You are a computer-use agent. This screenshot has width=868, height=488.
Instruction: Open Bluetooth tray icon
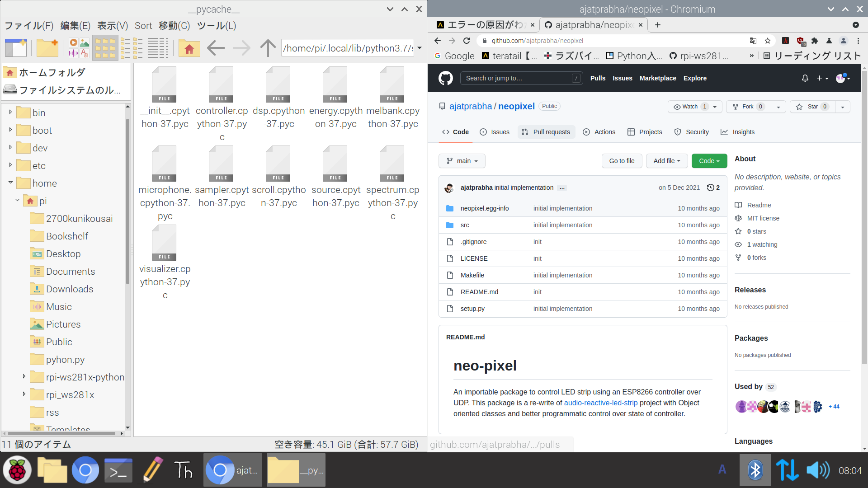[755, 470]
